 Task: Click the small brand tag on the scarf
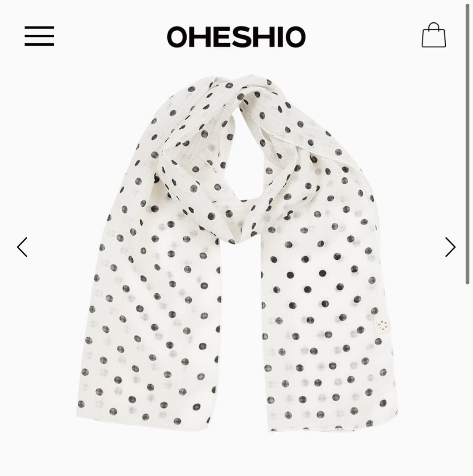(x=383, y=326)
